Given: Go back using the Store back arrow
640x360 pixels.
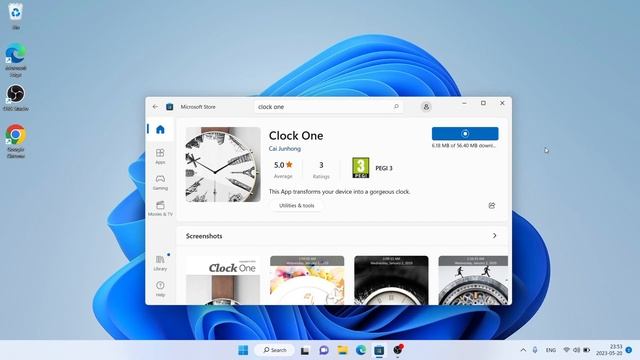Looking at the screenshot, I should tap(155, 107).
